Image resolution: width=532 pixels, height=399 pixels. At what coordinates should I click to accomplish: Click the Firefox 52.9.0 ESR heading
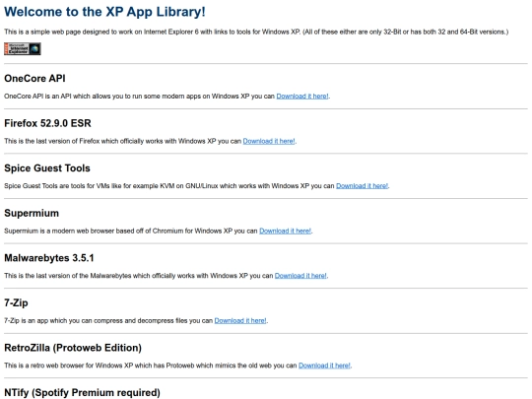(x=47, y=123)
